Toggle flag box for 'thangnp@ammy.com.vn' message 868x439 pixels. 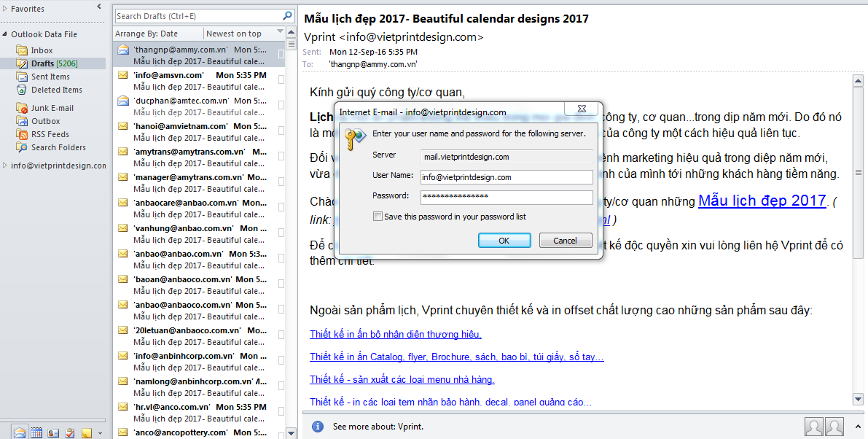[x=281, y=54]
